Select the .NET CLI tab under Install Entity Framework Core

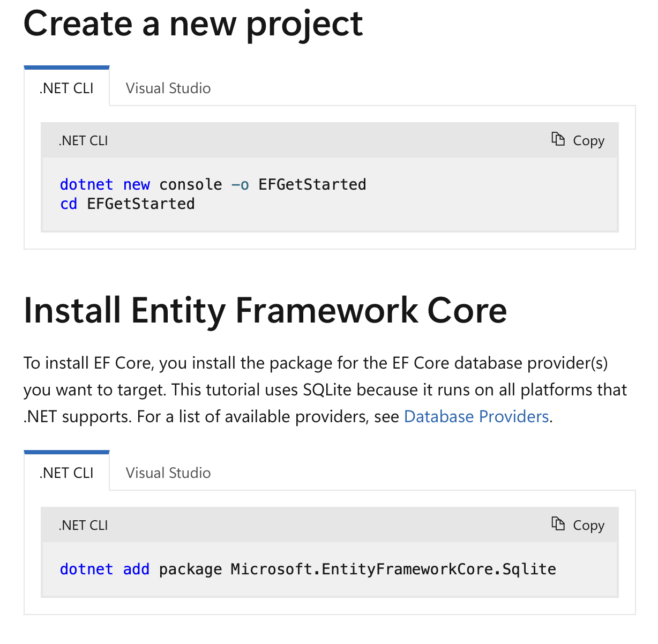[66, 473]
